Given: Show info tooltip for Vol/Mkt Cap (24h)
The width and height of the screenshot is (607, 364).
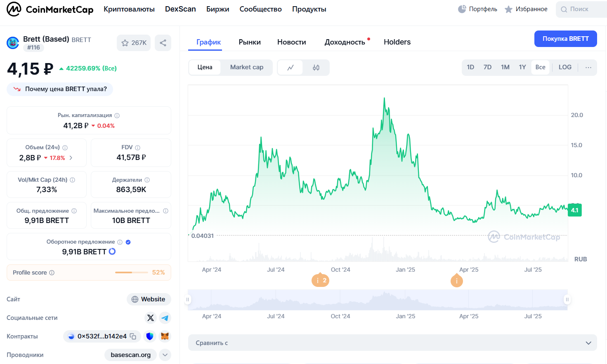Looking at the screenshot, I should point(72,180).
